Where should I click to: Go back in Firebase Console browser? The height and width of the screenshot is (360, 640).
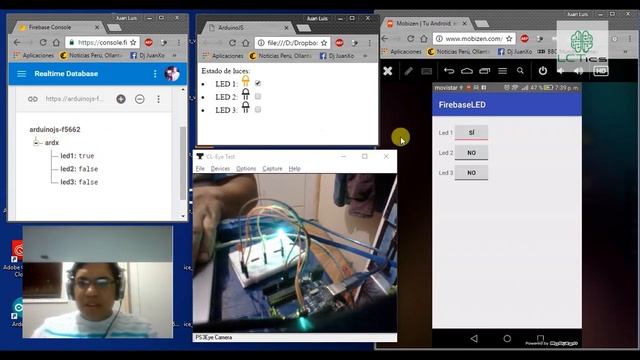coord(17,42)
